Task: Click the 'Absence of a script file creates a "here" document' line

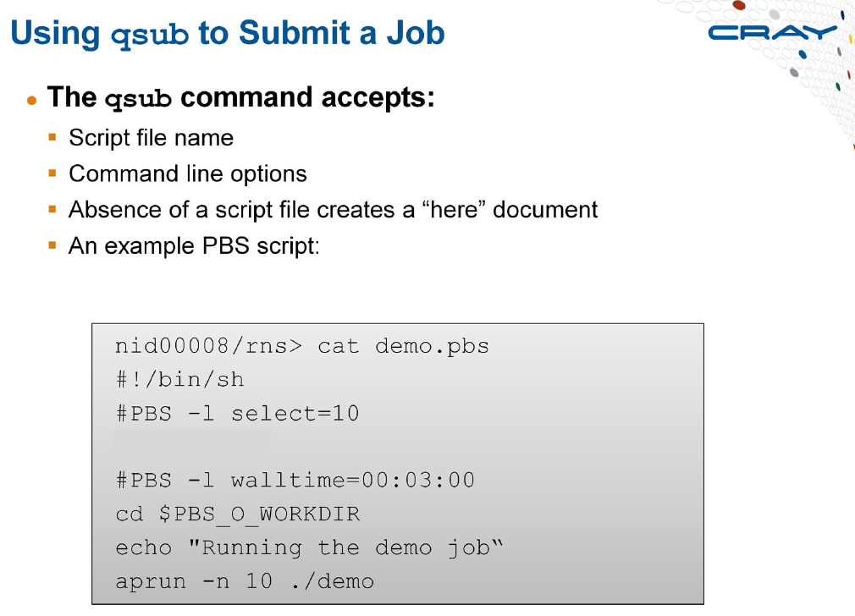Action: 334,211
